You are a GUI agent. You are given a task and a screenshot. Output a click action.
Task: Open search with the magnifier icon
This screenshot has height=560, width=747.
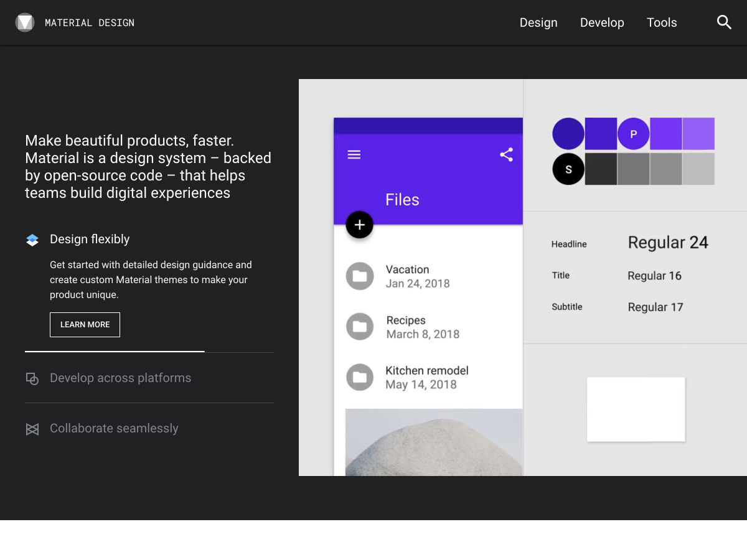coord(724,22)
